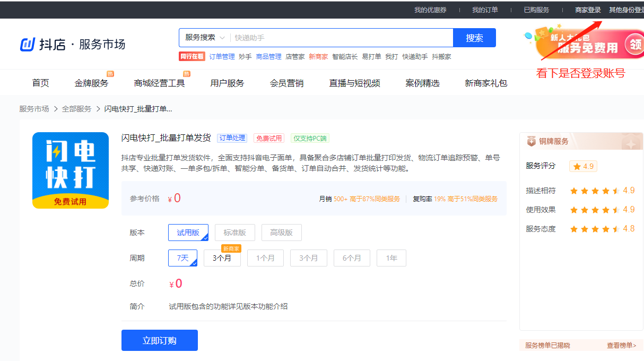Open the 会员营销 nav tab
This screenshot has width=644, height=361.
point(286,83)
